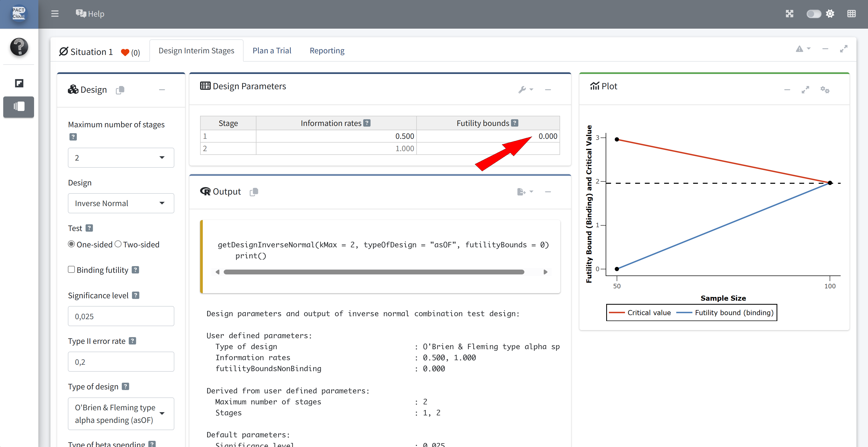868x447 pixels.
Task: Switch to the Plan a Trial tab
Action: point(272,50)
